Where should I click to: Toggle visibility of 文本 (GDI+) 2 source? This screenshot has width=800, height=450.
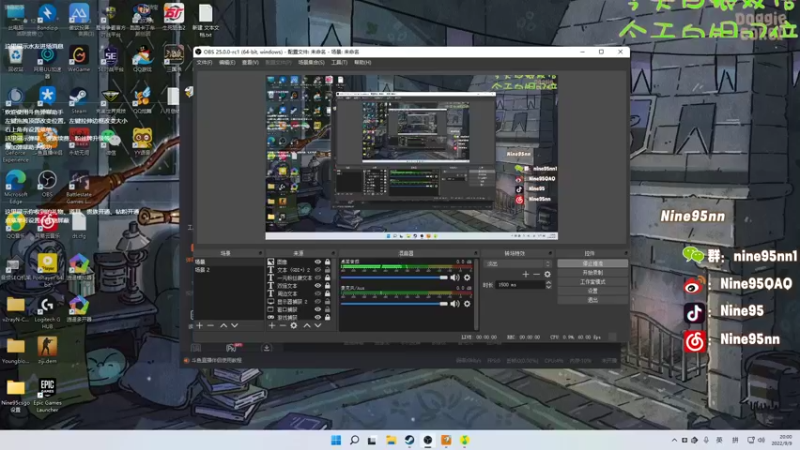[x=317, y=270]
